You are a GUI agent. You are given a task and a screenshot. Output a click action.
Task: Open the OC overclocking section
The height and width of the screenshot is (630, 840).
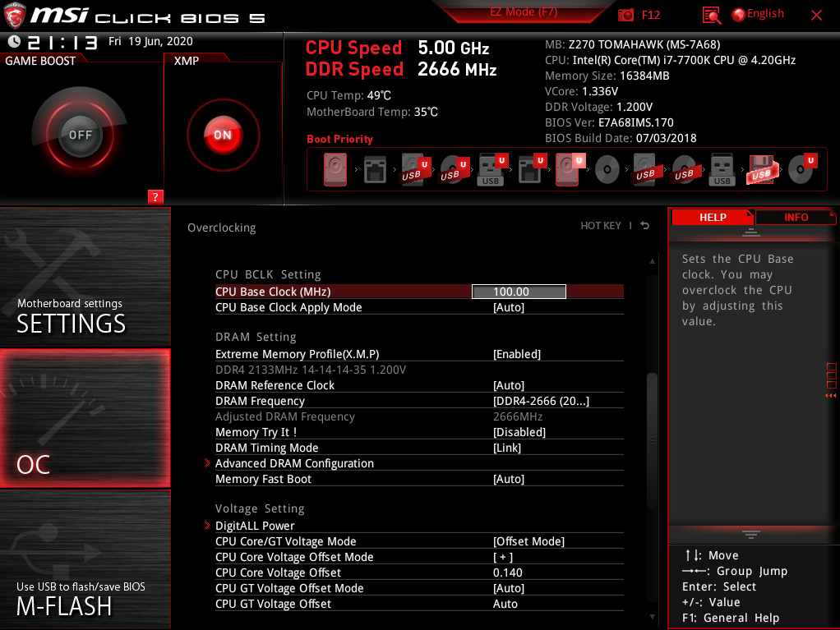click(85, 419)
